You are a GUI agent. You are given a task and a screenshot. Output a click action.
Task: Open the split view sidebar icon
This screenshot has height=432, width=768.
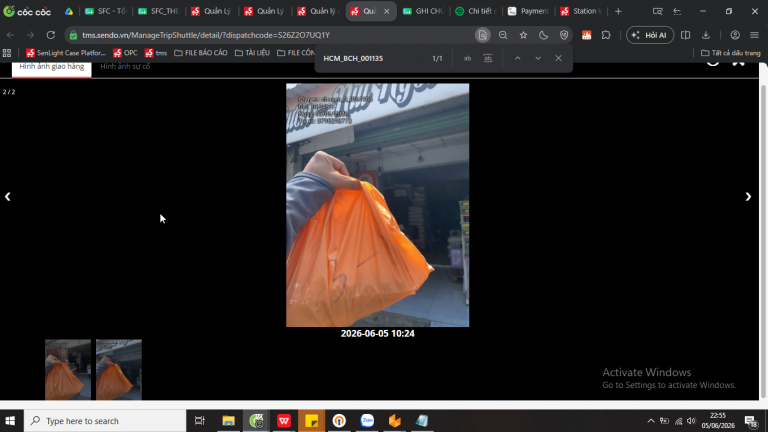coord(685,35)
